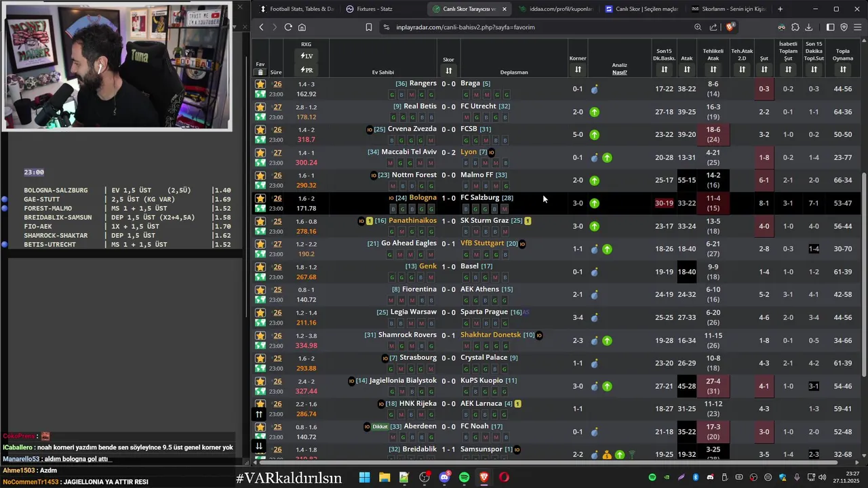This screenshot has width=868, height=488.
Task: Toggle favorite star for the Panathinaikos row
Action: tap(260, 222)
